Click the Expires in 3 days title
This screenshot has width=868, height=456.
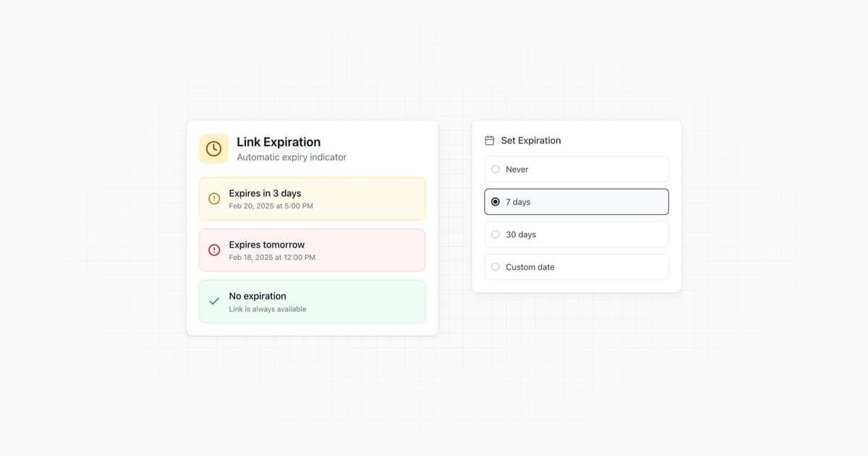[265, 193]
